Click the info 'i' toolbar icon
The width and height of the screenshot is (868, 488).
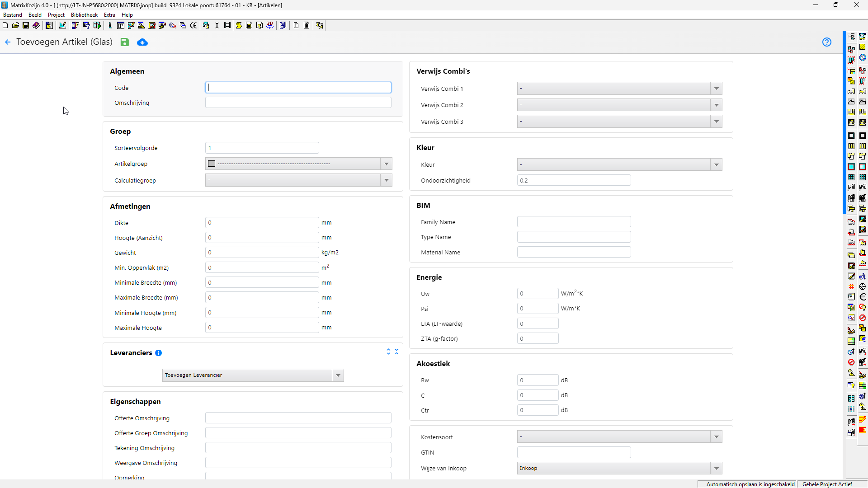pos(109,25)
